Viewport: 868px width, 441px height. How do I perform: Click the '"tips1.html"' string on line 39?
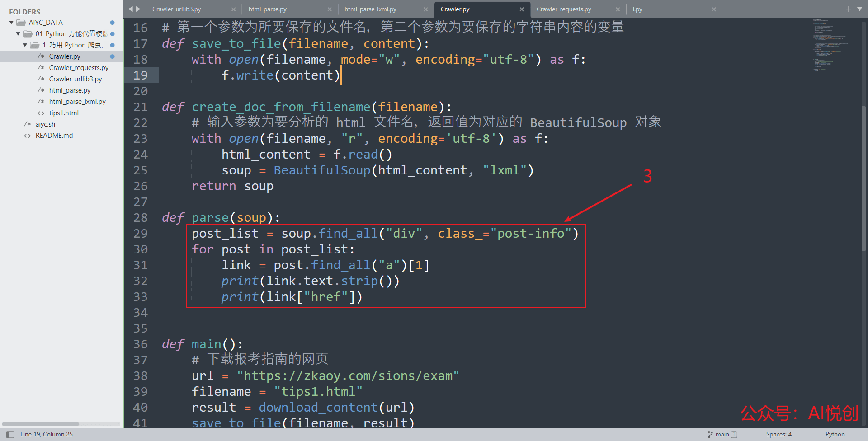click(x=318, y=392)
